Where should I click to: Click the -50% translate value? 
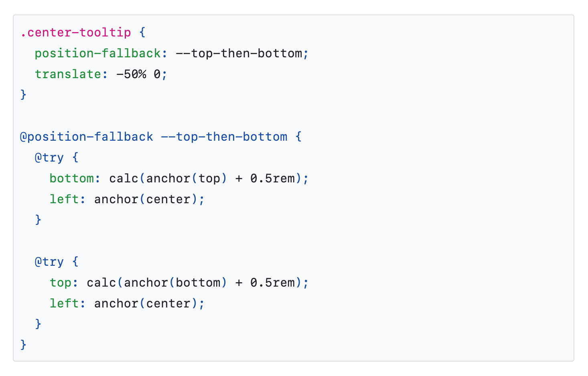[131, 74]
